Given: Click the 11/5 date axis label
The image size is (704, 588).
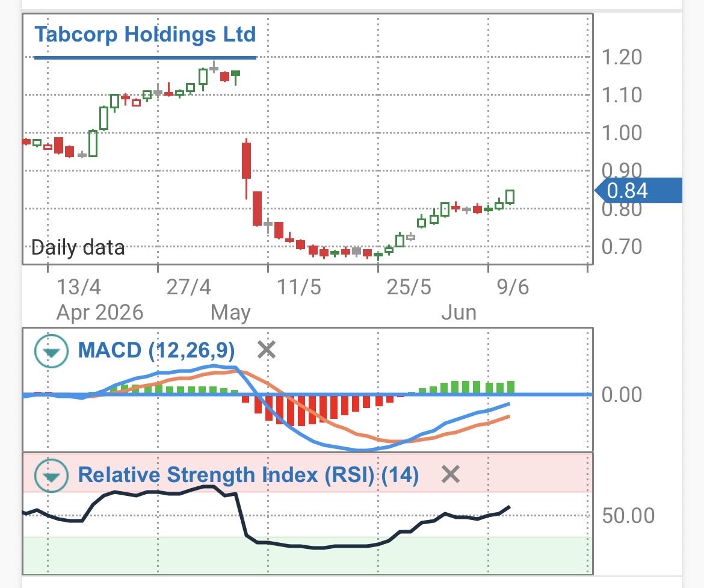Looking at the screenshot, I should pyautogui.click(x=299, y=287).
